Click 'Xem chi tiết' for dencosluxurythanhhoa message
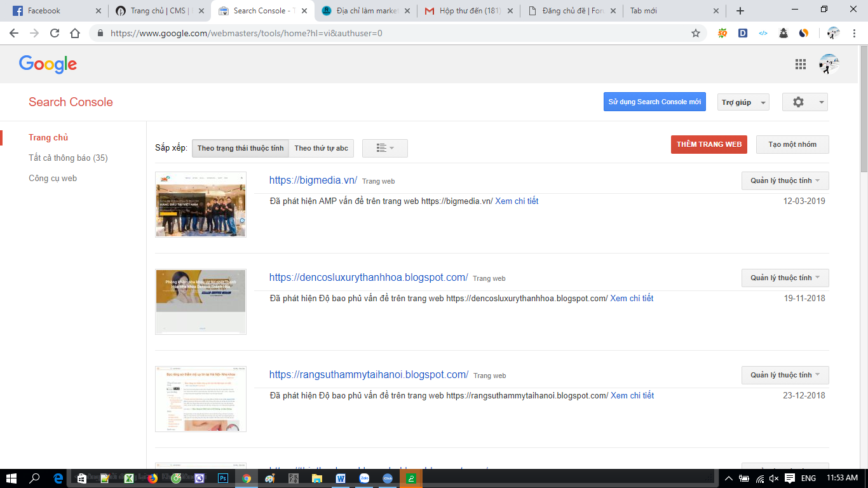868x488 pixels. click(x=632, y=299)
